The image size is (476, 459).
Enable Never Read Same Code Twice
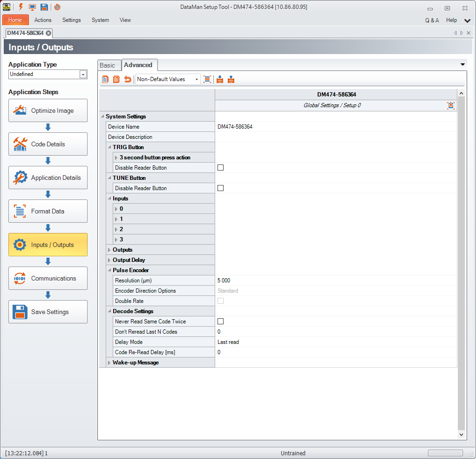point(221,322)
